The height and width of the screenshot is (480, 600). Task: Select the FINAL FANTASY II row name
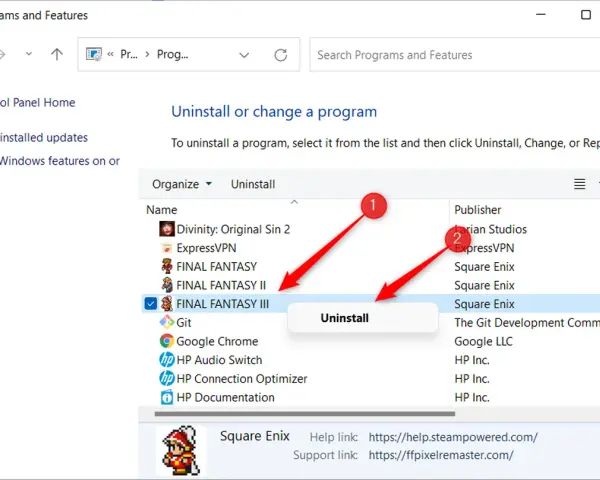(221, 285)
